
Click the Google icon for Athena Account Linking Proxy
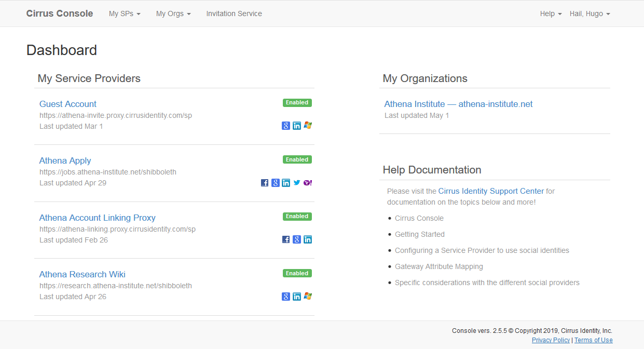point(297,239)
